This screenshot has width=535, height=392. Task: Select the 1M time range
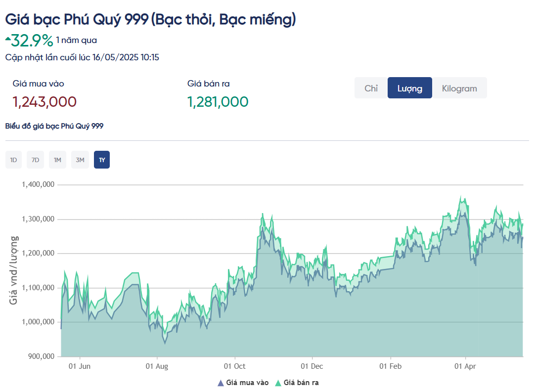pos(57,160)
